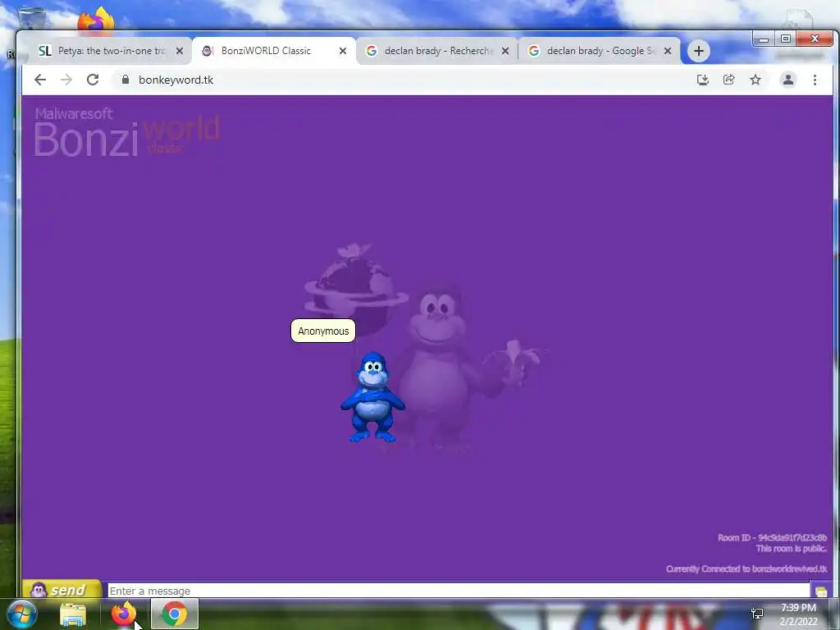
Task: Click the Anonymous name bubble
Action: [323, 331]
